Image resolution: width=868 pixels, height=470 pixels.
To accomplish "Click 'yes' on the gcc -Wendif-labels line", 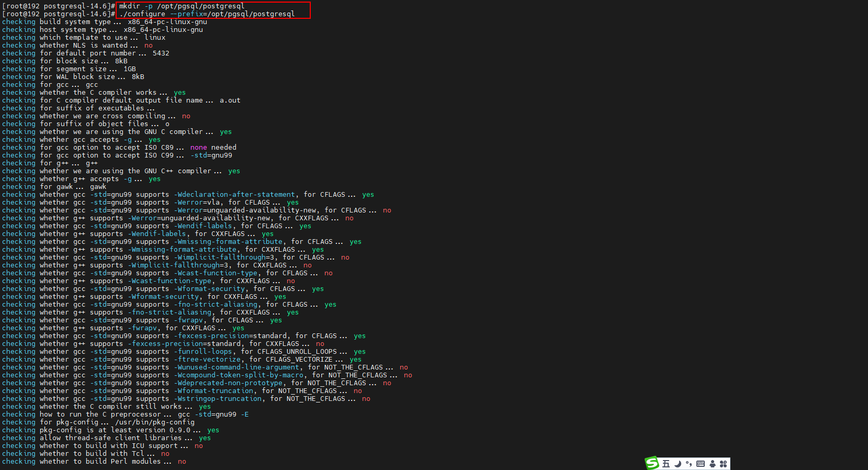I will pyautogui.click(x=306, y=226).
